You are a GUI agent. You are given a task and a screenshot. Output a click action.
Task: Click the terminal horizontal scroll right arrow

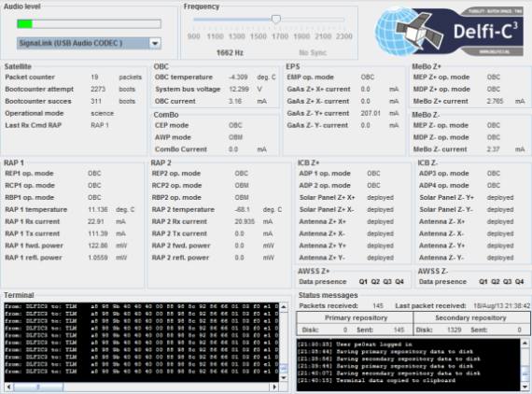click(274, 387)
